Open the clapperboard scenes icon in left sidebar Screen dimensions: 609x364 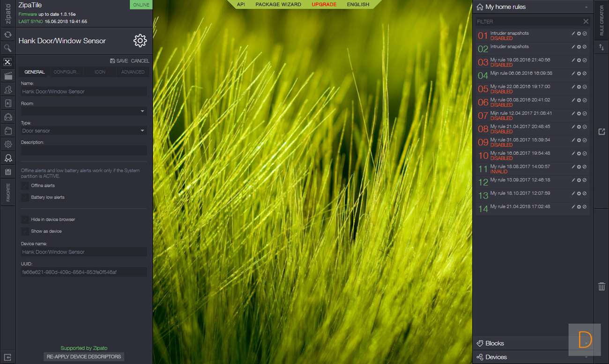coord(8,76)
